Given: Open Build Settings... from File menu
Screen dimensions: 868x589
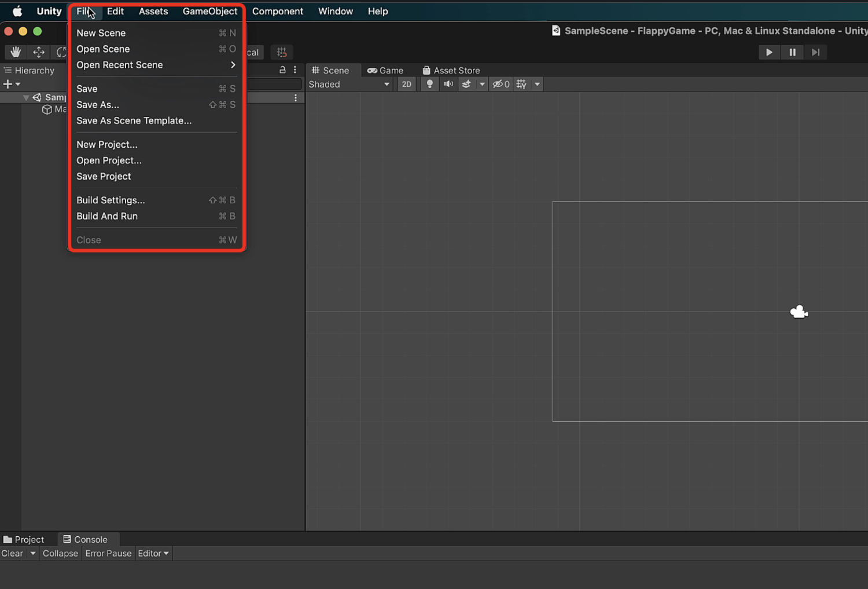Looking at the screenshot, I should click(156, 200).
